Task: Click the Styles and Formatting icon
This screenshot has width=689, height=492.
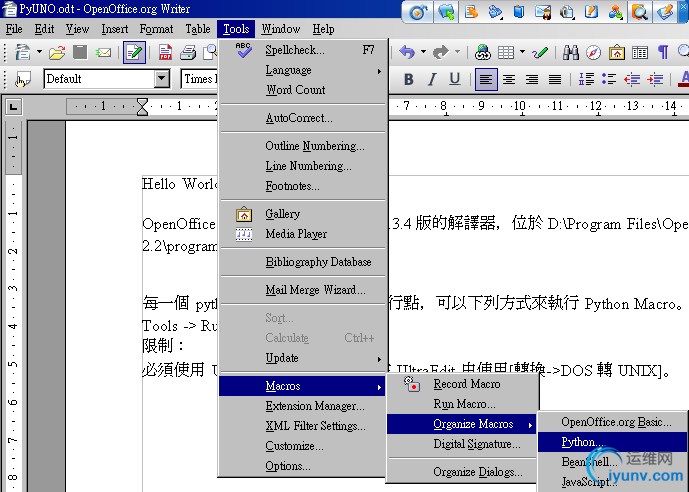Action: pos(22,80)
